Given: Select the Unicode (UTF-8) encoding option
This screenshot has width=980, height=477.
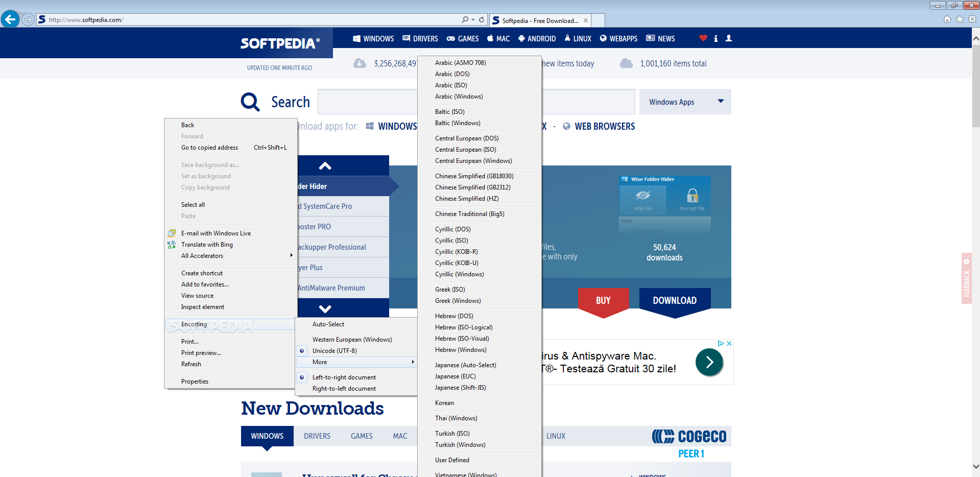Looking at the screenshot, I should (356, 351).
